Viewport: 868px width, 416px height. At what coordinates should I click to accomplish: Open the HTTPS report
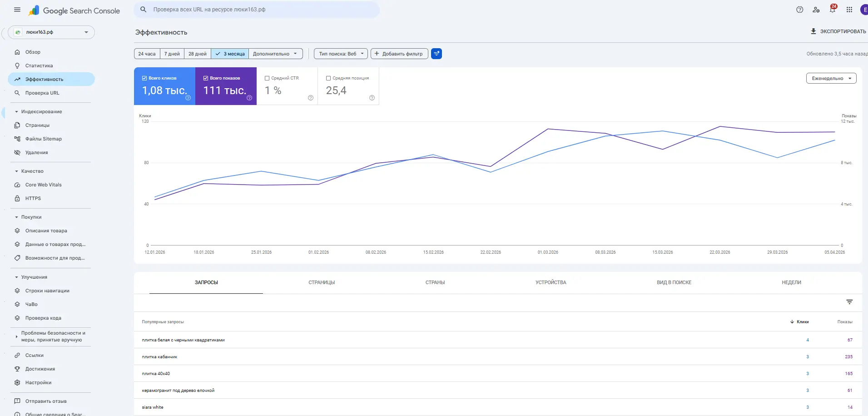tap(51, 198)
